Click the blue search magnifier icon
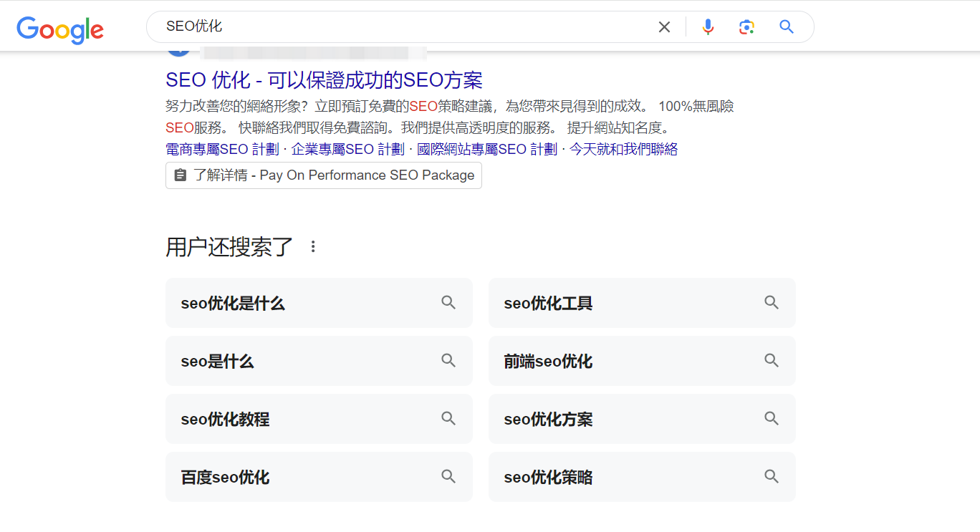 pyautogui.click(x=787, y=27)
